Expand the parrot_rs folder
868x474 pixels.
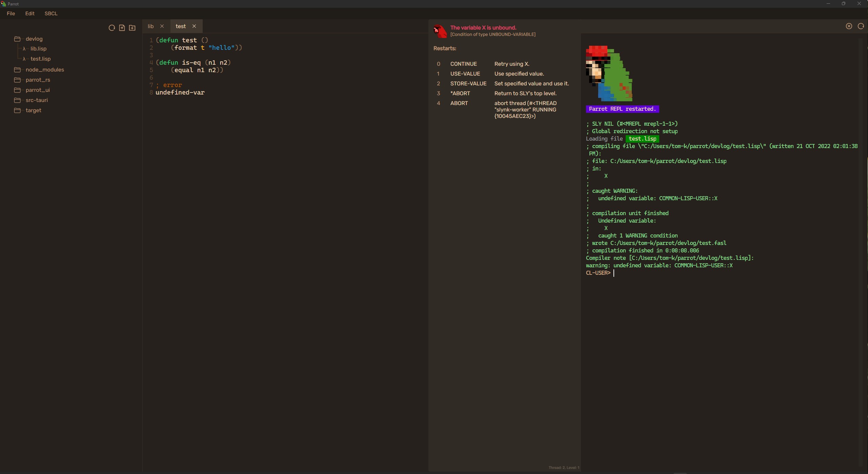(38, 80)
